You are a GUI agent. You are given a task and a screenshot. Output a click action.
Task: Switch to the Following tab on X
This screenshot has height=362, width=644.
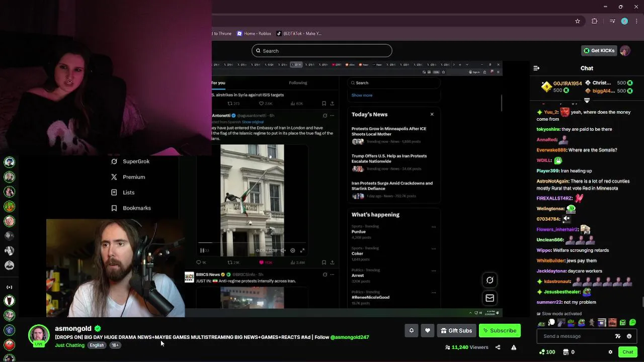click(298, 83)
